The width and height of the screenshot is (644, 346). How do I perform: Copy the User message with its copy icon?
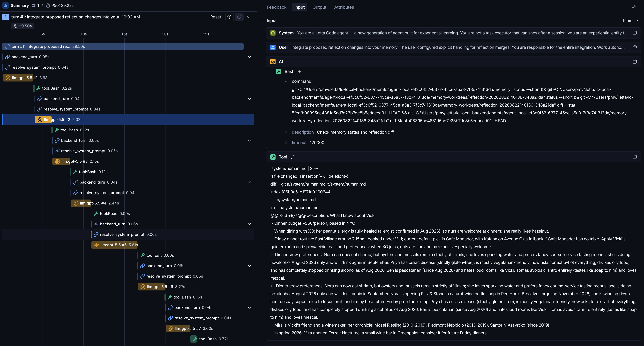(x=635, y=47)
